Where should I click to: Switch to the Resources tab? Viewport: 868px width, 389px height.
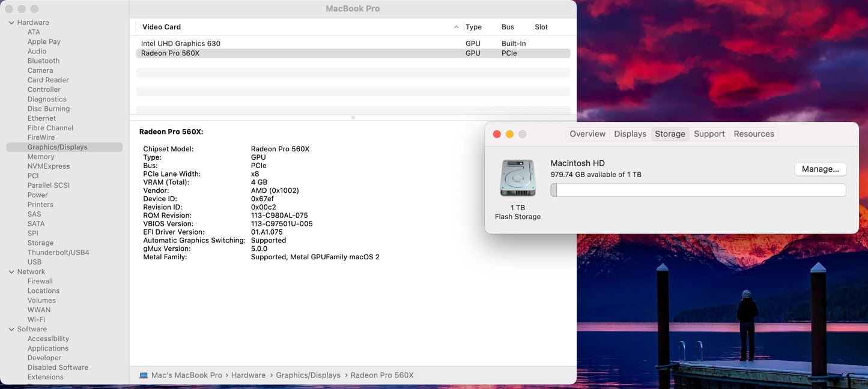(753, 134)
